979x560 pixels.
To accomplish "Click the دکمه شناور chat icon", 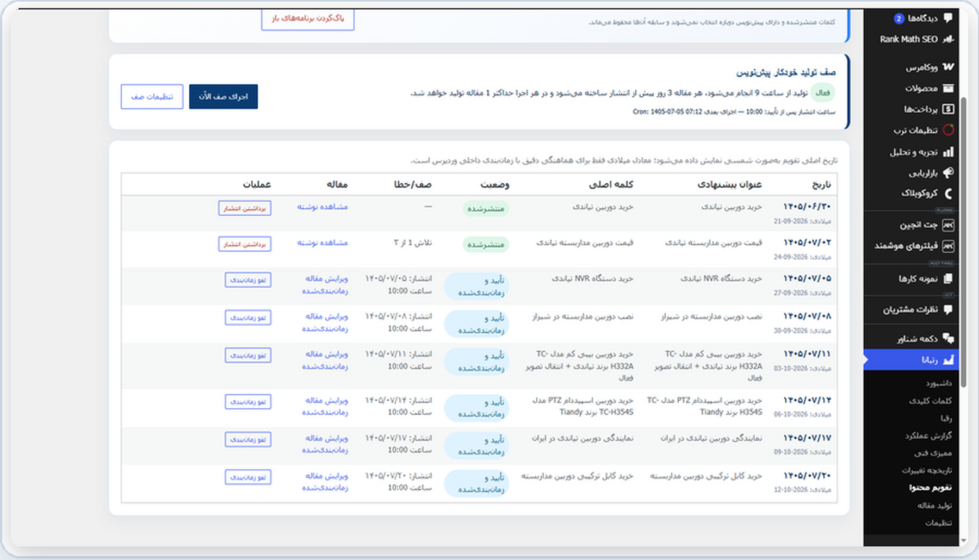I will (948, 338).
